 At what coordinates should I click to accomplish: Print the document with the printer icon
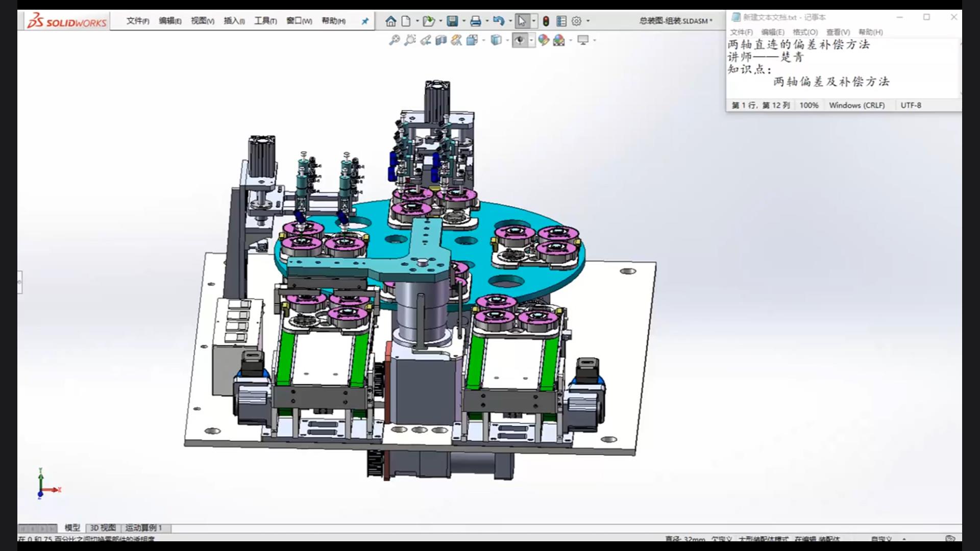tap(476, 21)
